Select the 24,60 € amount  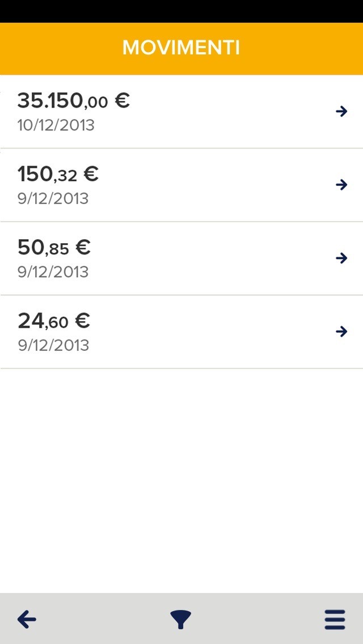tap(54, 321)
